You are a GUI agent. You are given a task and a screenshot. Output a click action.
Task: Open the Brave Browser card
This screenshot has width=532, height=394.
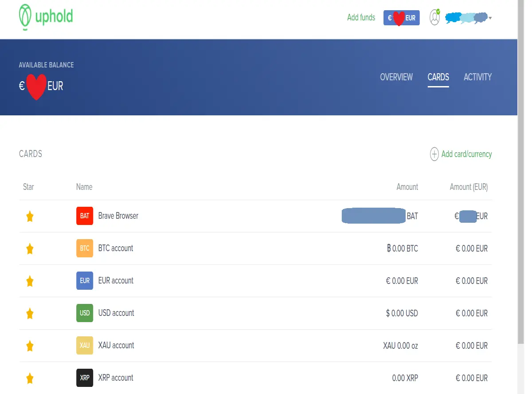click(x=118, y=216)
